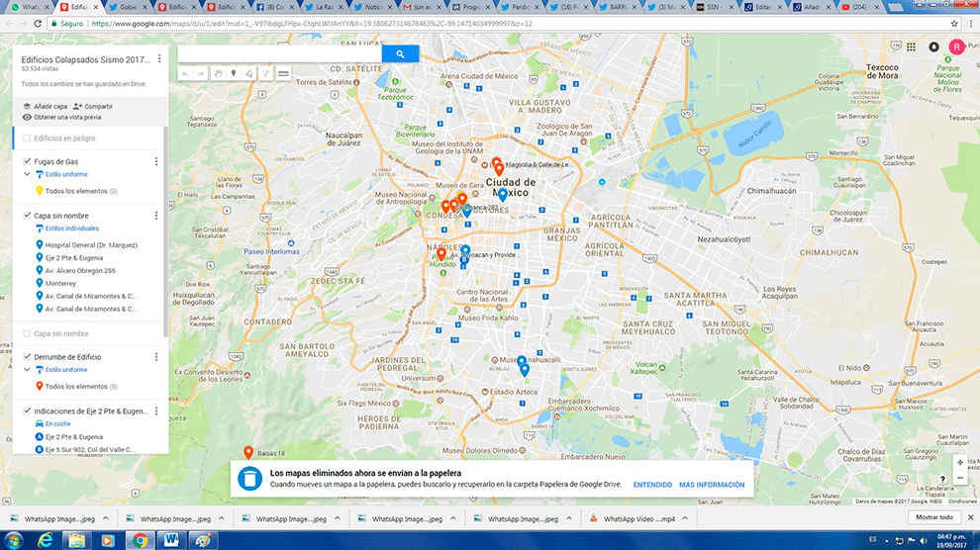The width and height of the screenshot is (980, 550).
Task: Click the Añadir capa link
Action: [x=50, y=107]
